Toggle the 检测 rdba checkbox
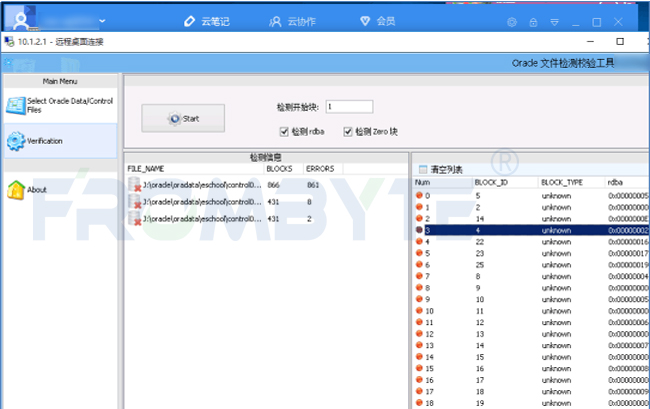The width and height of the screenshot is (650, 409). click(284, 132)
